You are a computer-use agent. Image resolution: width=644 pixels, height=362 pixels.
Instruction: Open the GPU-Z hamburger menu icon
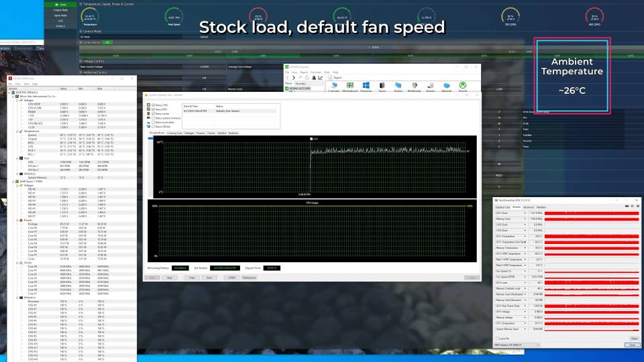(x=638, y=206)
